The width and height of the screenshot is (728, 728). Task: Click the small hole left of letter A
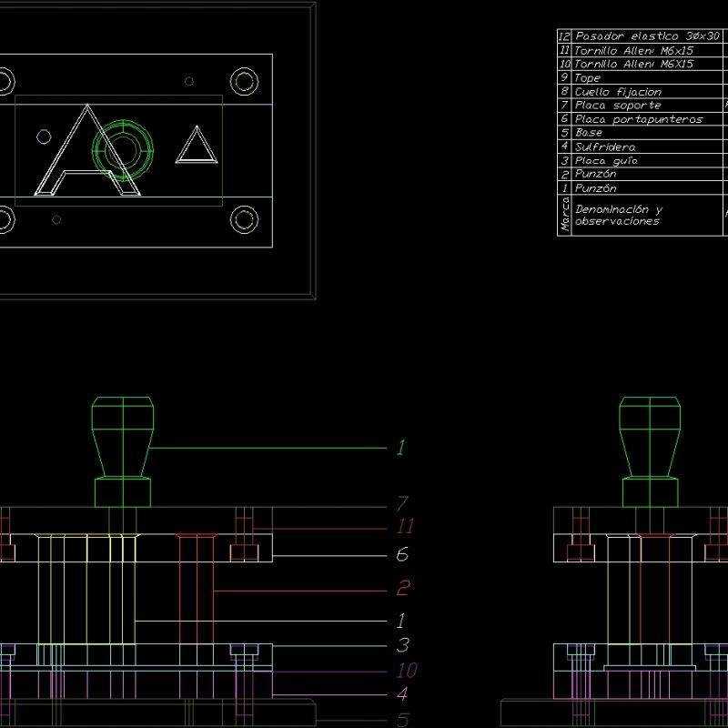pyautogui.click(x=43, y=135)
